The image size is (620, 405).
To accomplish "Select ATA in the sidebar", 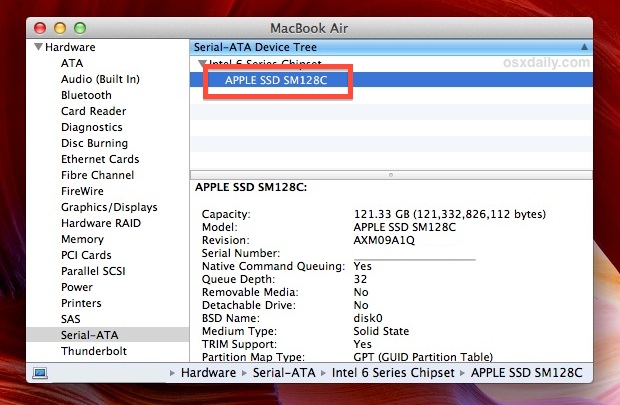I will click(x=72, y=63).
